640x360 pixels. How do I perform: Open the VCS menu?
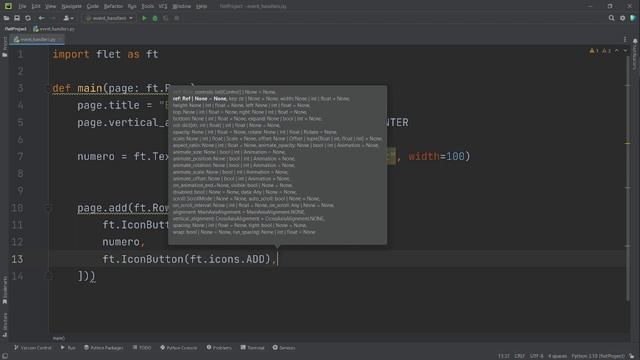point(162,6)
